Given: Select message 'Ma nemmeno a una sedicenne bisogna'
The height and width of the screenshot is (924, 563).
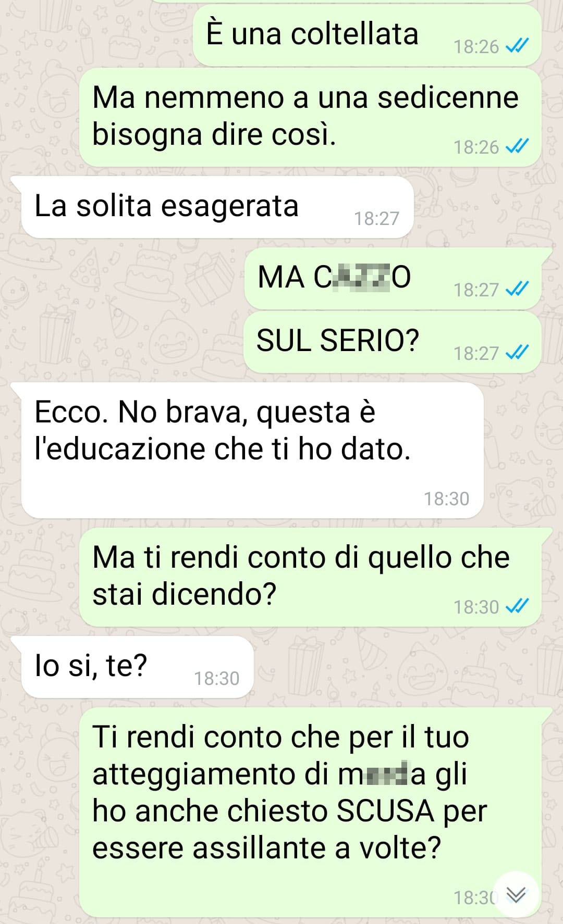Looking at the screenshot, I should tap(310, 118).
